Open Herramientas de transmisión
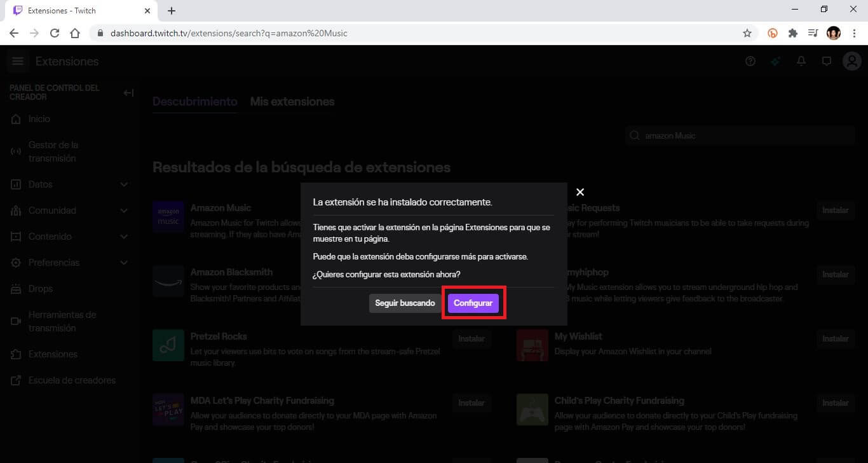This screenshot has width=868, height=463. (62, 321)
